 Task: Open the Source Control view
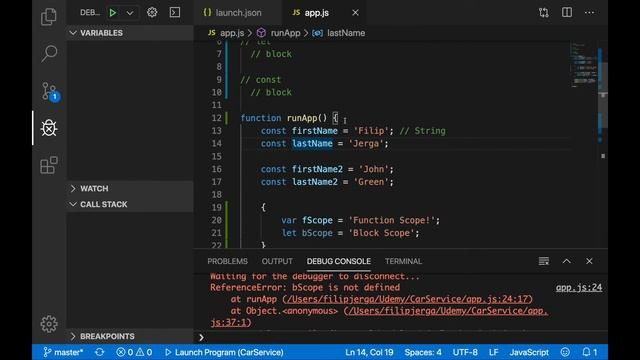(49, 91)
